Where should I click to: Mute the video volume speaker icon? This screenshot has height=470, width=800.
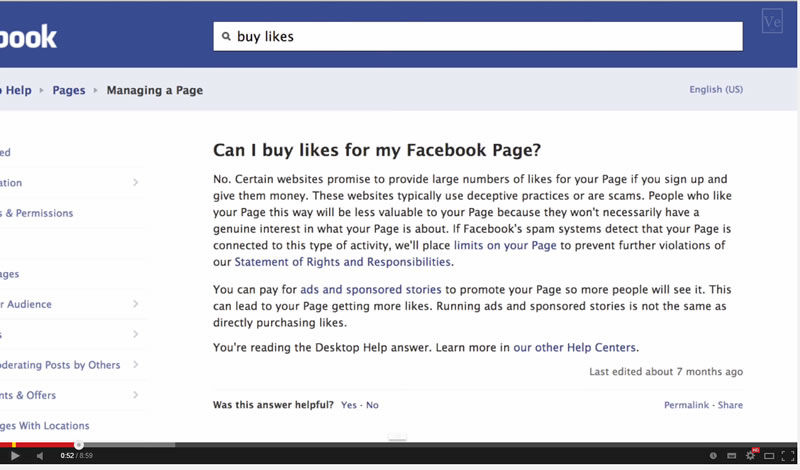(40, 456)
